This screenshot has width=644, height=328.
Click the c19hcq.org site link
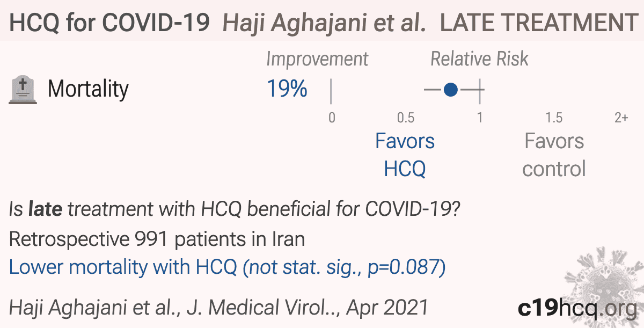pos(576,308)
